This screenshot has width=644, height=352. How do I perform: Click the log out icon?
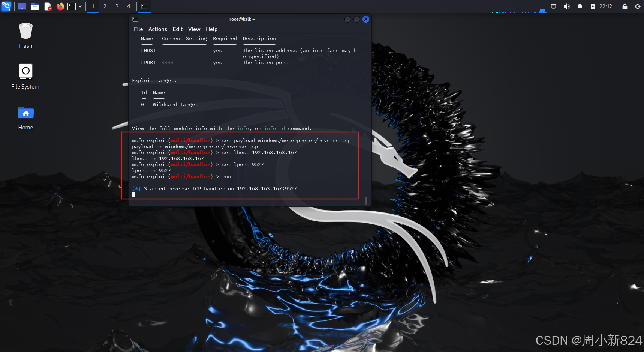[x=638, y=6]
